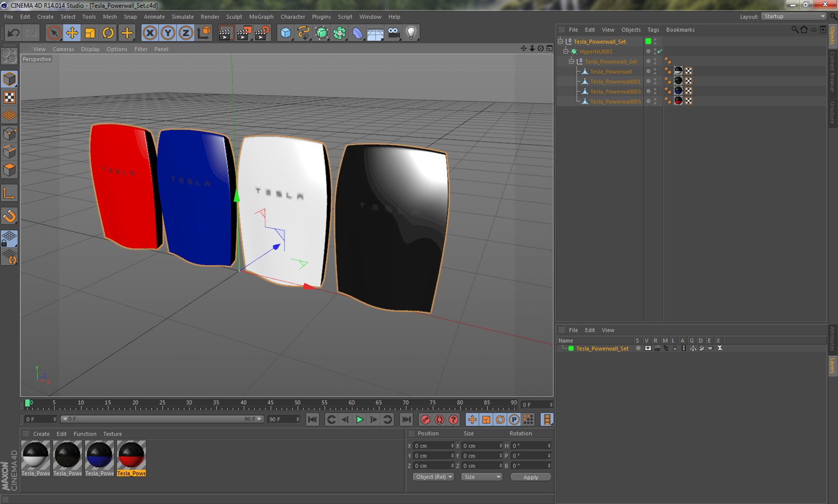This screenshot has width=838, height=504.
Task: Open the MoGraph menu
Action: pos(261,16)
